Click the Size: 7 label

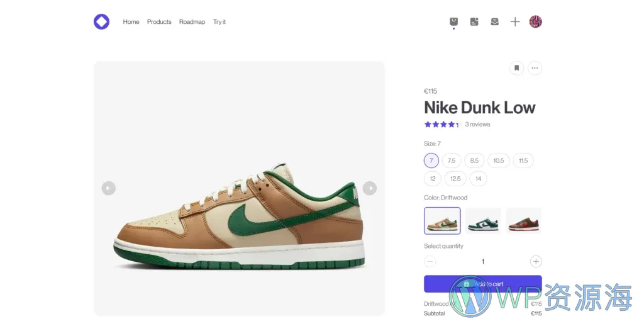coord(432,143)
